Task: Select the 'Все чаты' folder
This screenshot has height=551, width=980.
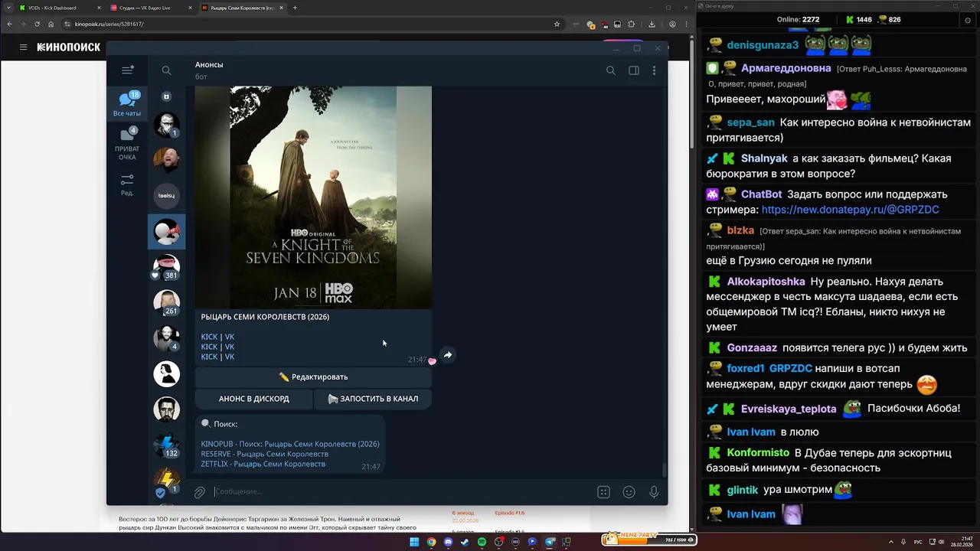Action: pyautogui.click(x=127, y=104)
